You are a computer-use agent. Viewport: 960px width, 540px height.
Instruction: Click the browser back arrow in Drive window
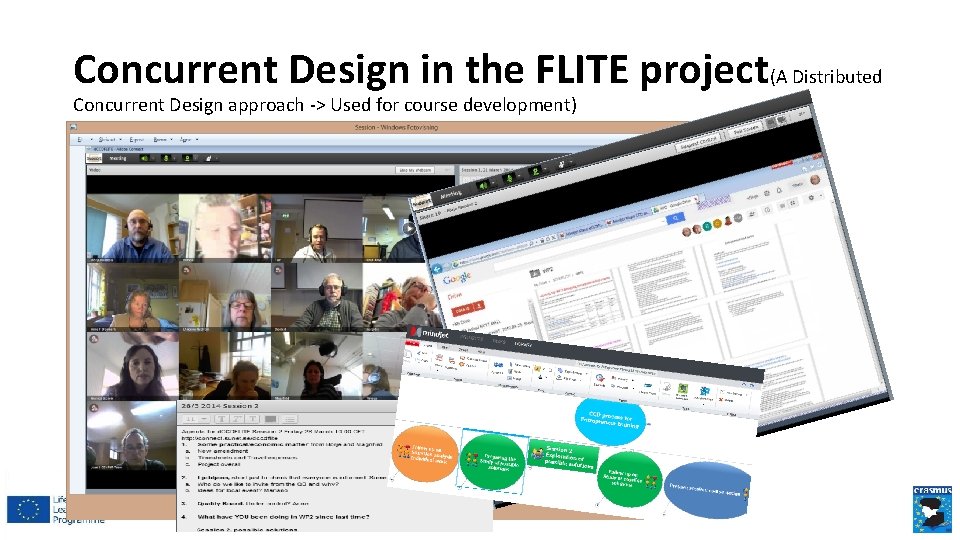coord(437,269)
